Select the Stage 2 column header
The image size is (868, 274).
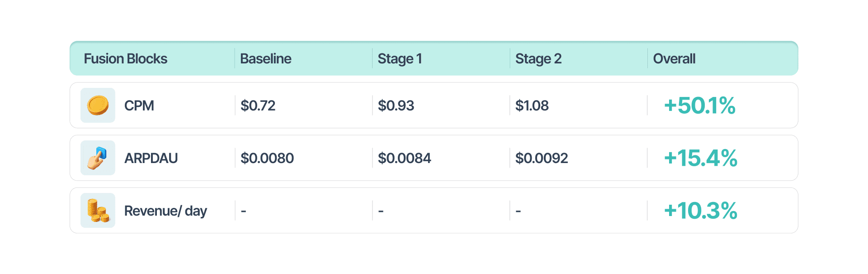pyautogui.click(x=538, y=59)
